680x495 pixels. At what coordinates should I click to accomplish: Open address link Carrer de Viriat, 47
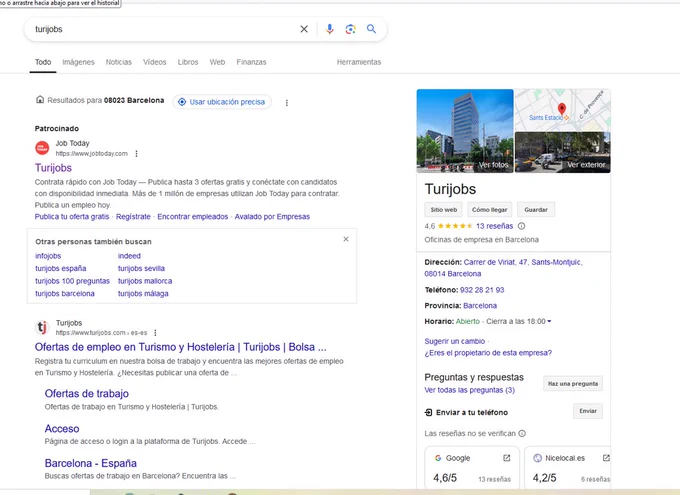coord(503,268)
